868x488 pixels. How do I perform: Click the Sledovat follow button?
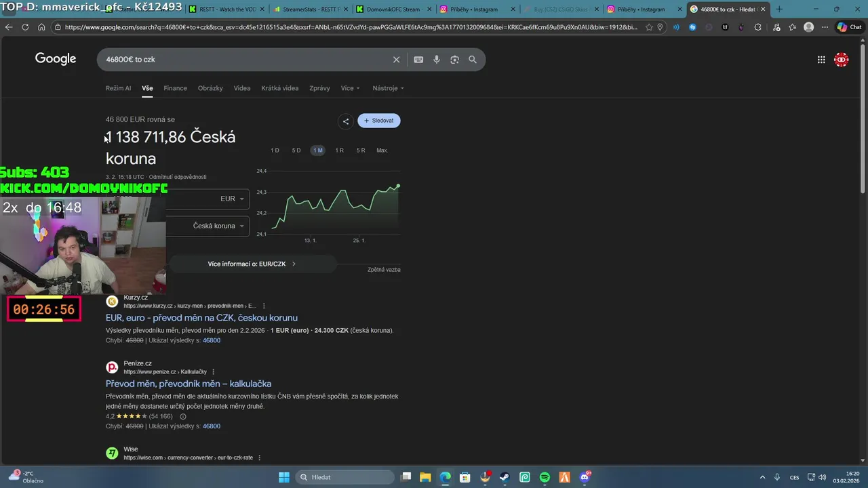(x=379, y=121)
